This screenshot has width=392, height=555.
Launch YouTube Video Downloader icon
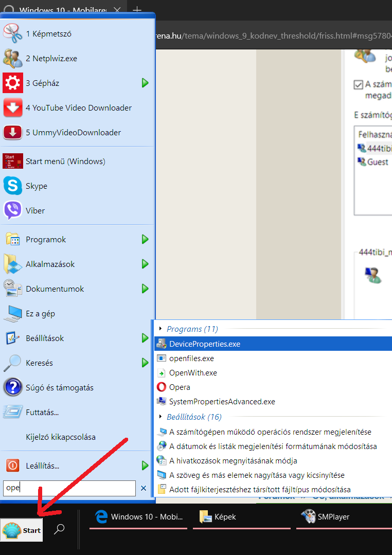pyautogui.click(x=13, y=108)
